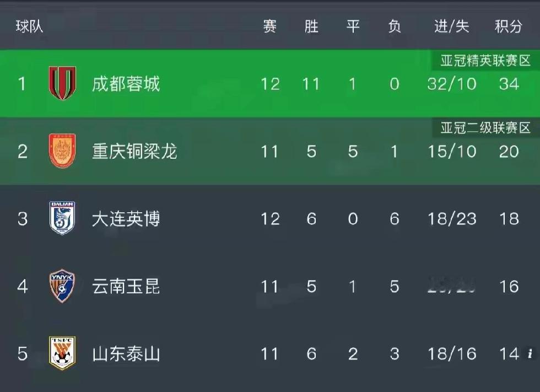The height and width of the screenshot is (392, 540).
Task: Tap the info icon beside 14 points
Action: (x=530, y=353)
